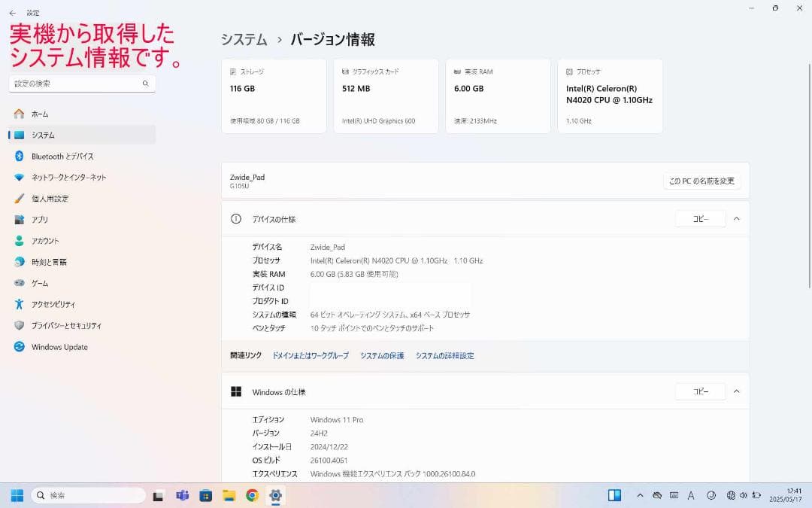Select the ストレージ summary card

[x=273, y=96]
